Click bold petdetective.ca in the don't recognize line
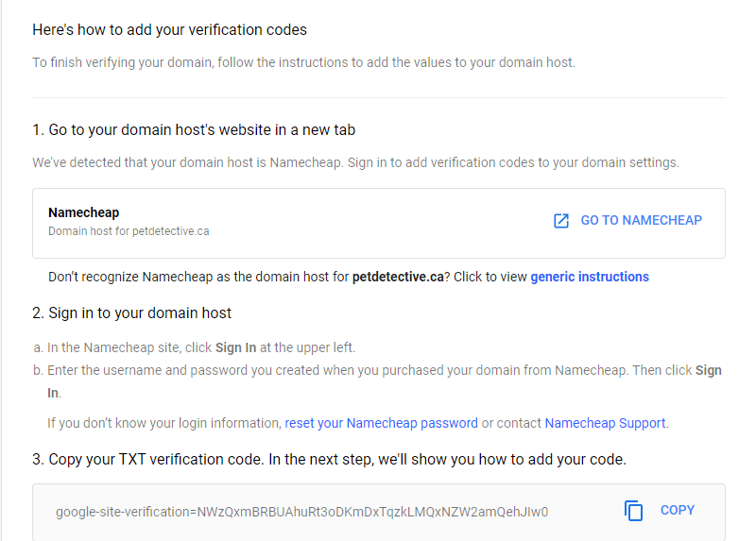The height and width of the screenshot is (541, 756). (398, 277)
